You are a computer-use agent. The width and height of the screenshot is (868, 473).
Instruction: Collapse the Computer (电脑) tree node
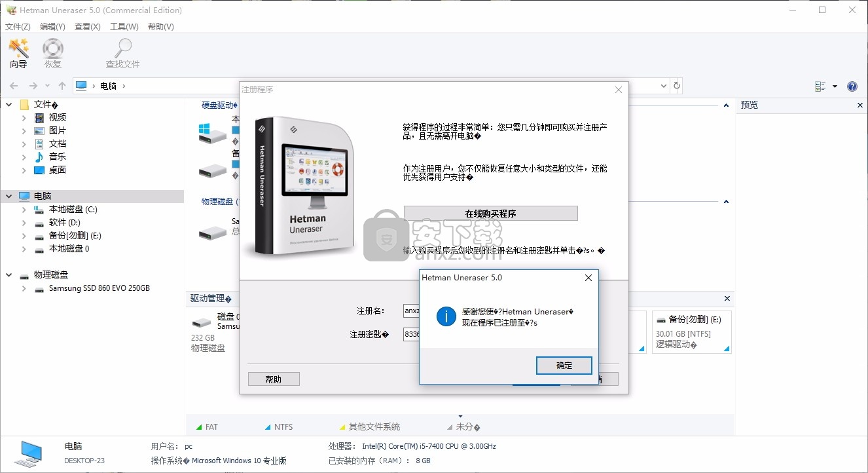[x=9, y=196]
